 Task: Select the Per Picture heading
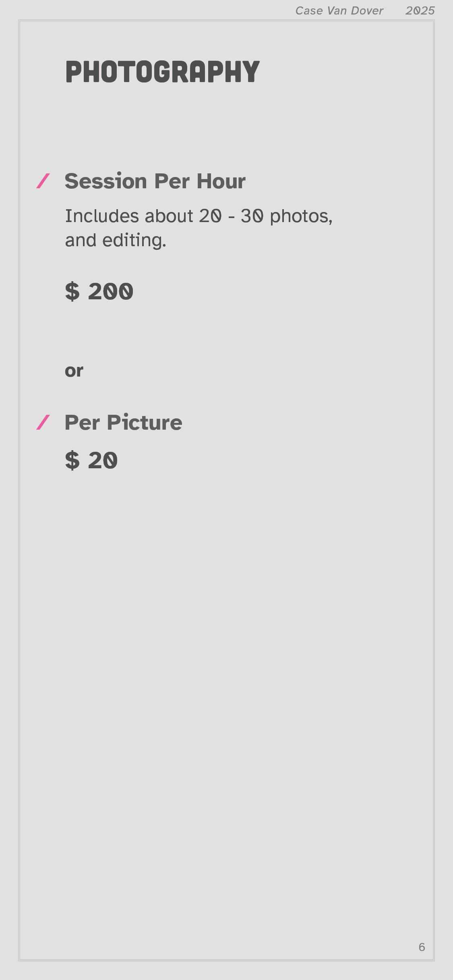tap(123, 422)
